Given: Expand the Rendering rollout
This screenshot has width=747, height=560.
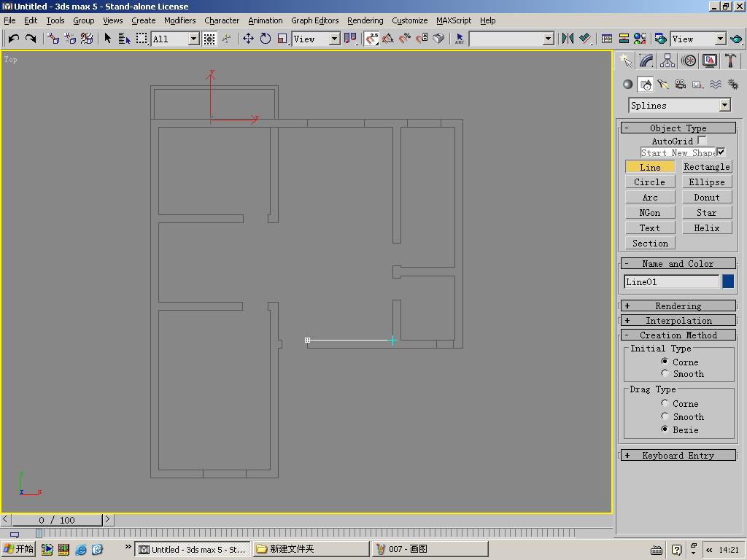Looking at the screenshot, I should coord(678,306).
